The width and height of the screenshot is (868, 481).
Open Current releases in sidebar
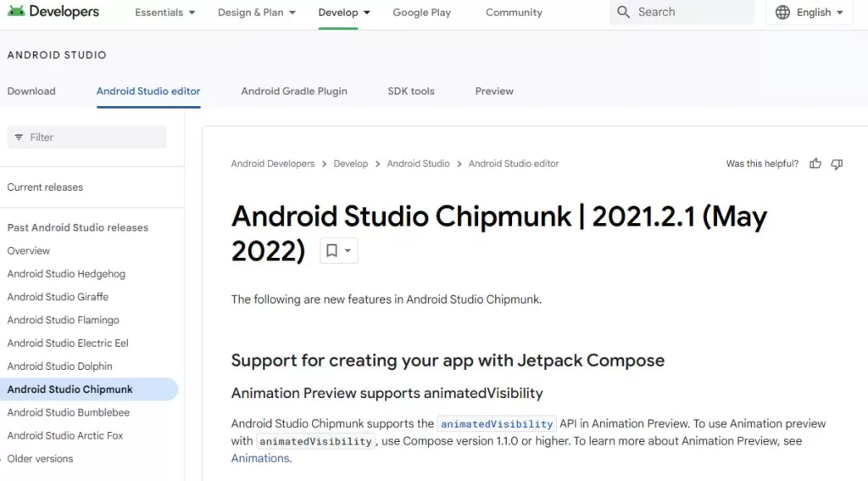tap(45, 187)
